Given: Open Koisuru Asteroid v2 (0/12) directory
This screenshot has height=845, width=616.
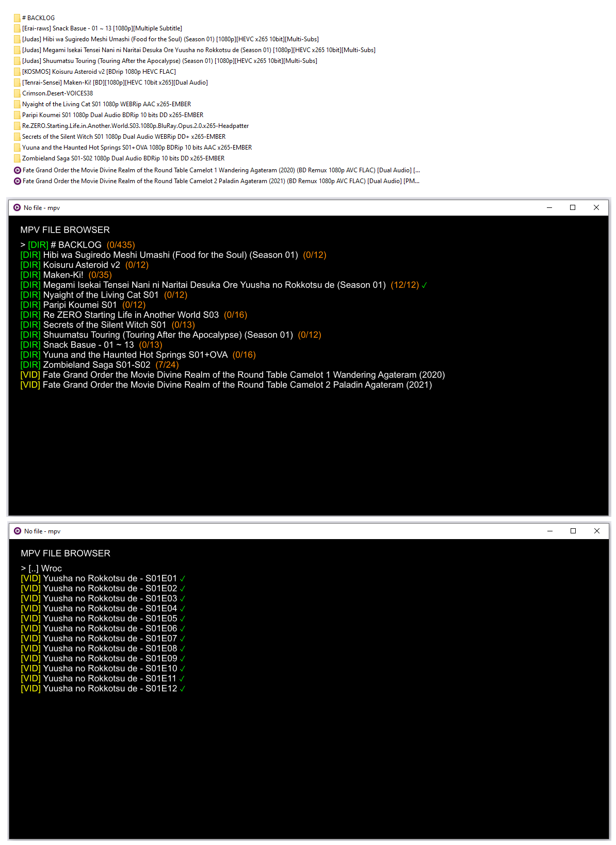Looking at the screenshot, I should [85, 265].
